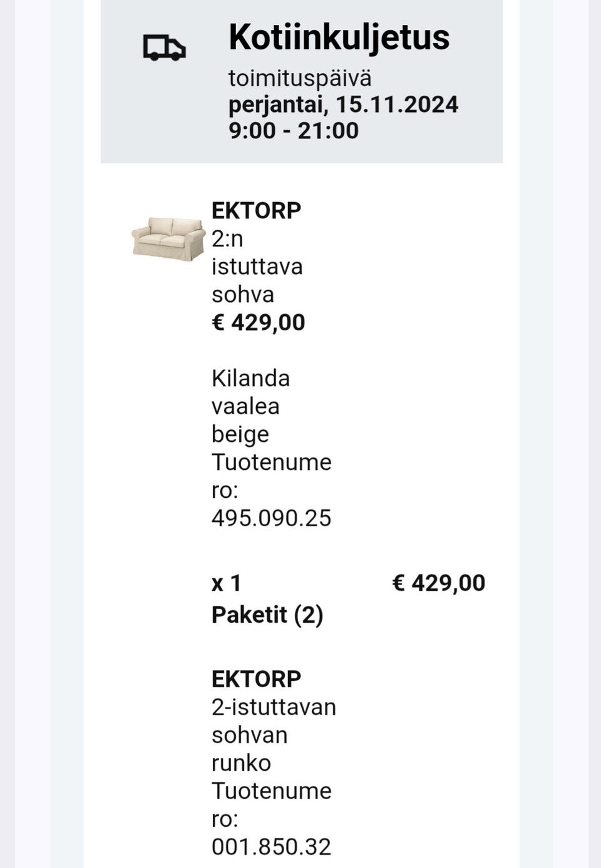This screenshot has width=601, height=868.
Task: Click the 2-istuttavan sohvan runko description
Action: 274,735
